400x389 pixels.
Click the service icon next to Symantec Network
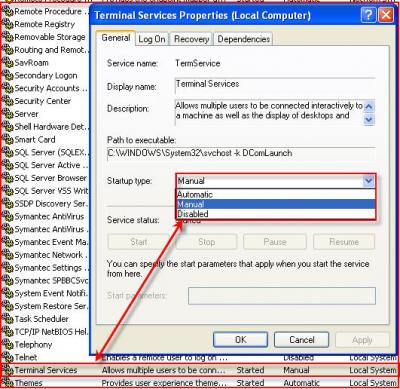tap(7, 255)
